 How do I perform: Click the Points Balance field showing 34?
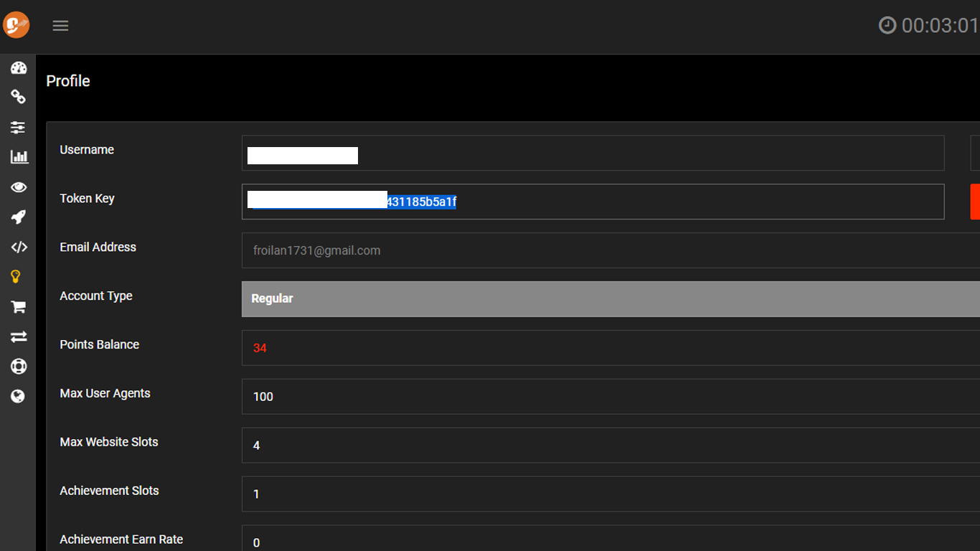click(x=611, y=348)
